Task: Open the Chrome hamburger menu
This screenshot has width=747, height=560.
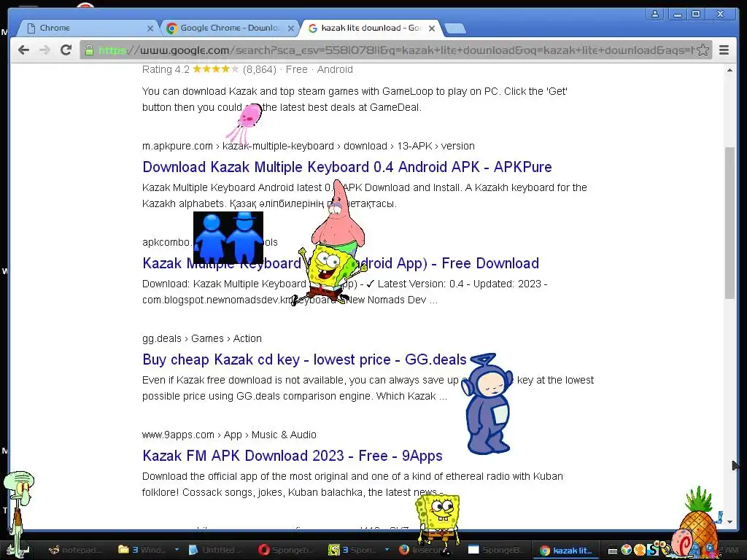Action: click(x=724, y=50)
